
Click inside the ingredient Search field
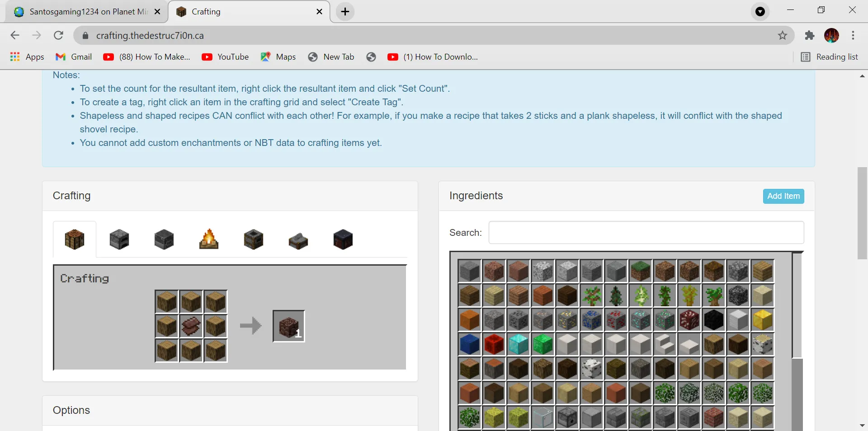(x=646, y=233)
